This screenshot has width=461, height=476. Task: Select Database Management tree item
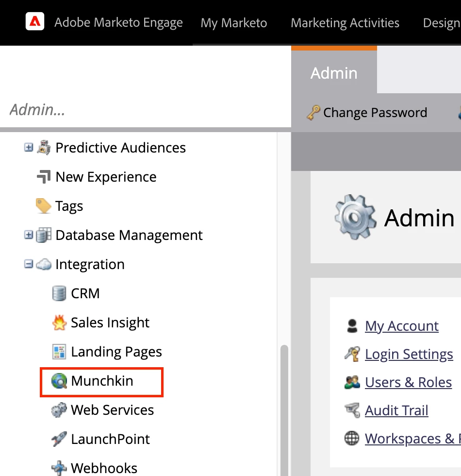coord(129,235)
